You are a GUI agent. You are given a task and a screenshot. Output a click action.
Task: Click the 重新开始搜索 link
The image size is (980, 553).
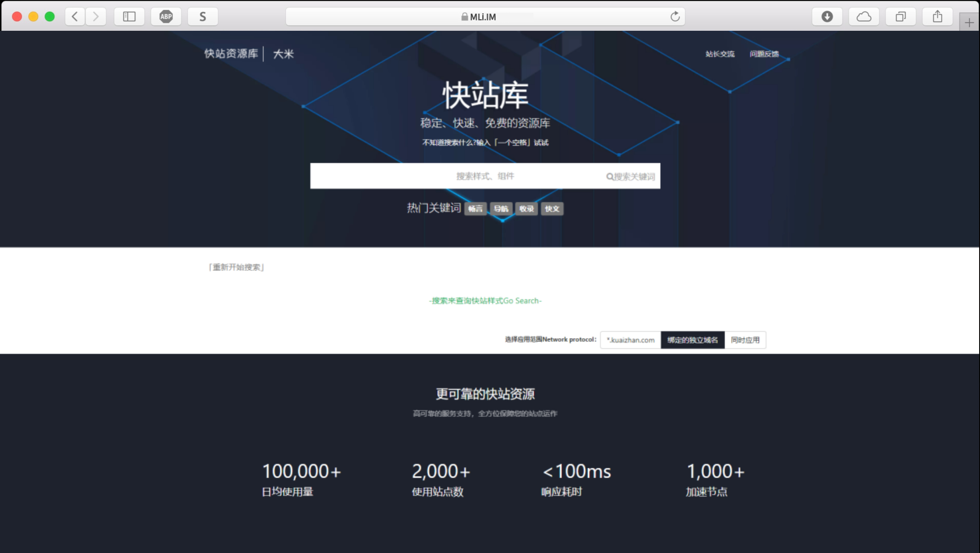click(x=236, y=267)
